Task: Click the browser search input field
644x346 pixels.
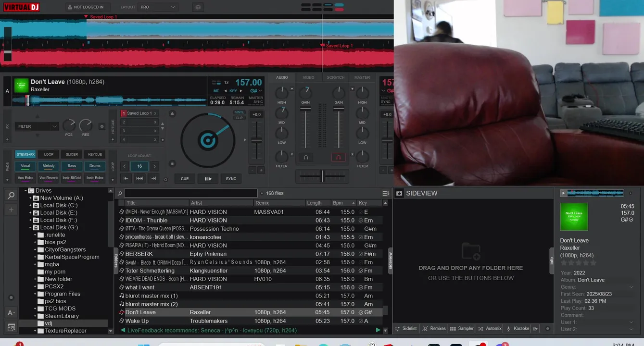Action: point(191,193)
